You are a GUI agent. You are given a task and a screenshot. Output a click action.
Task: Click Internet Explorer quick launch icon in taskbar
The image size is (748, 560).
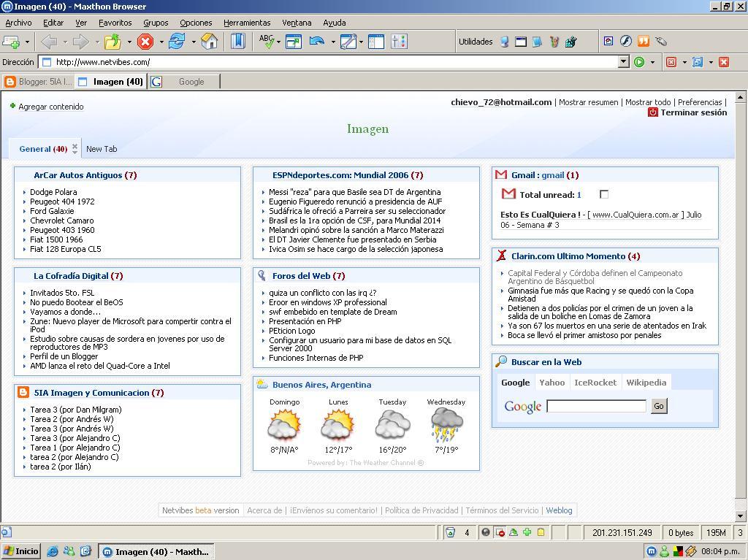pos(53,551)
